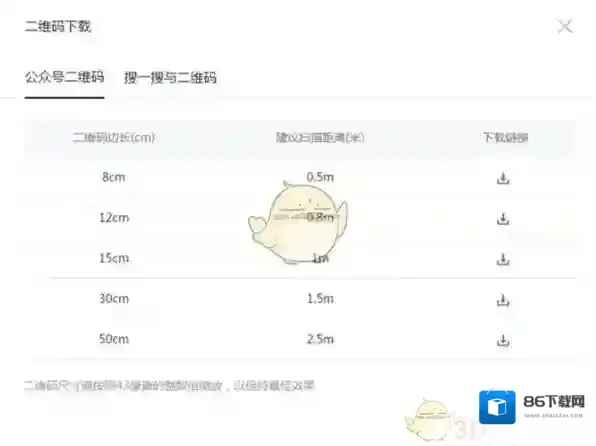Click the 二维码下载 dialog title
This screenshot has width=596, height=446.
point(58,26)
